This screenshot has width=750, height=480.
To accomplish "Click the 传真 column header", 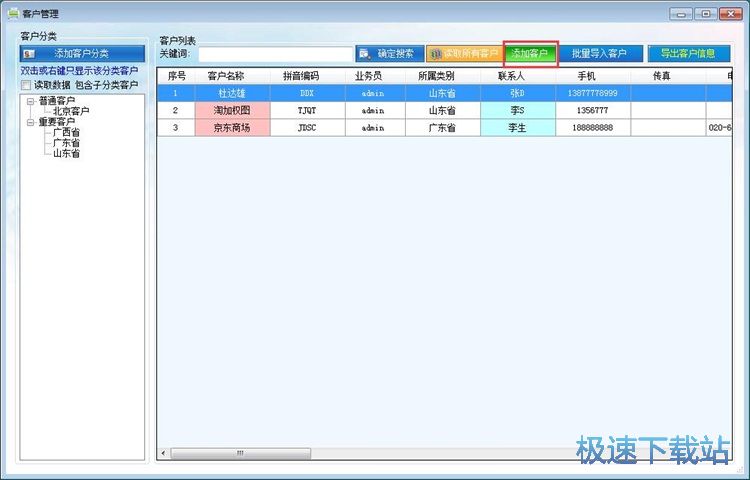I will 668,76.
